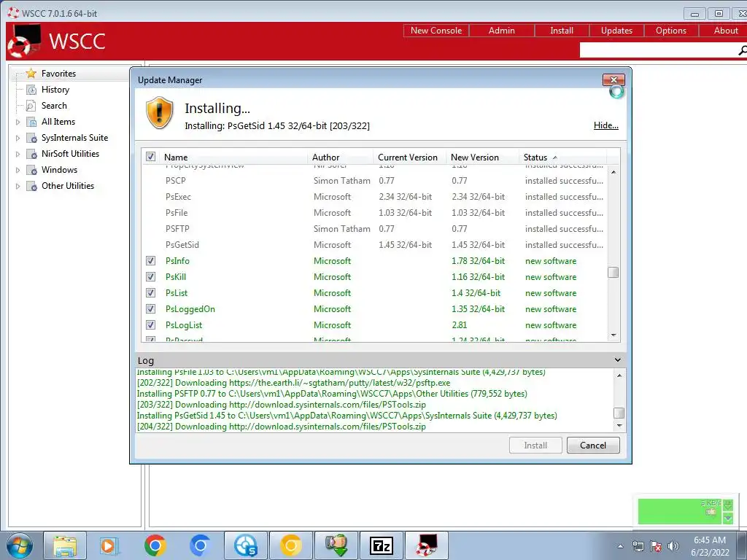
Task: Sort by New Version column header
Action: point(482,157)
